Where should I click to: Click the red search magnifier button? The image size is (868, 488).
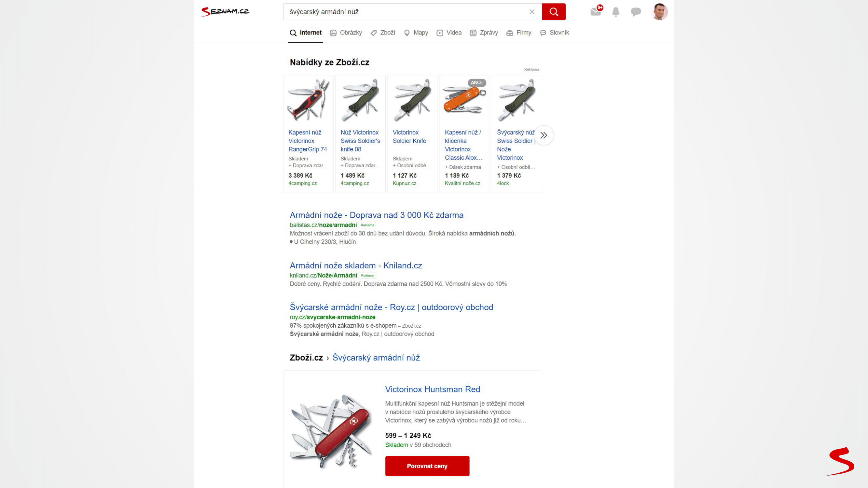554,12
